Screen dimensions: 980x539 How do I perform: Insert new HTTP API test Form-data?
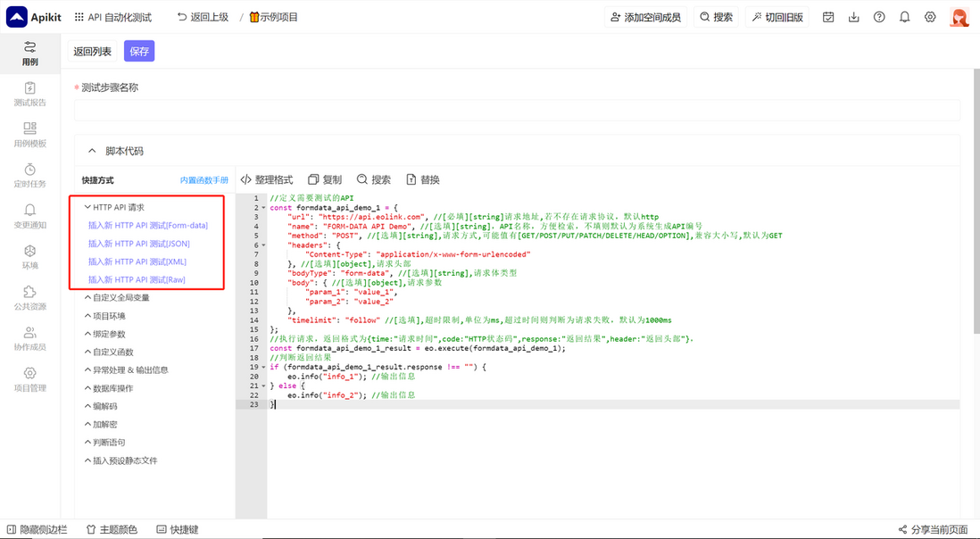(x=148, y=226)
